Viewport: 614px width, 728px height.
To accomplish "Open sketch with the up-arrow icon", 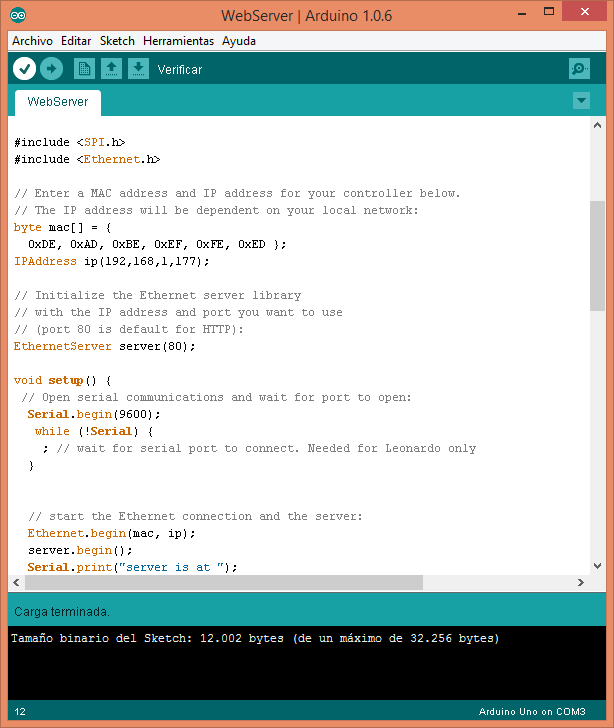I will click(x=111, y=69).
